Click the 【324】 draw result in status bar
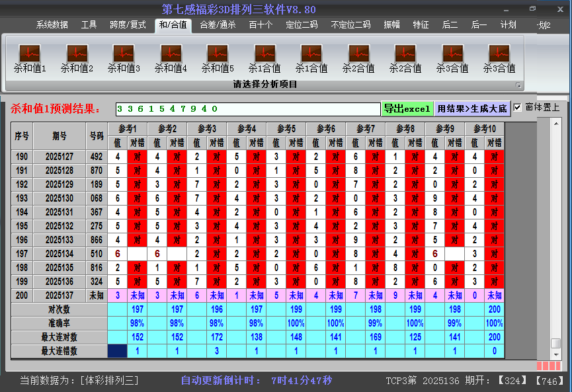Screen dimensions: 572x392 click(x=512, y=381)
